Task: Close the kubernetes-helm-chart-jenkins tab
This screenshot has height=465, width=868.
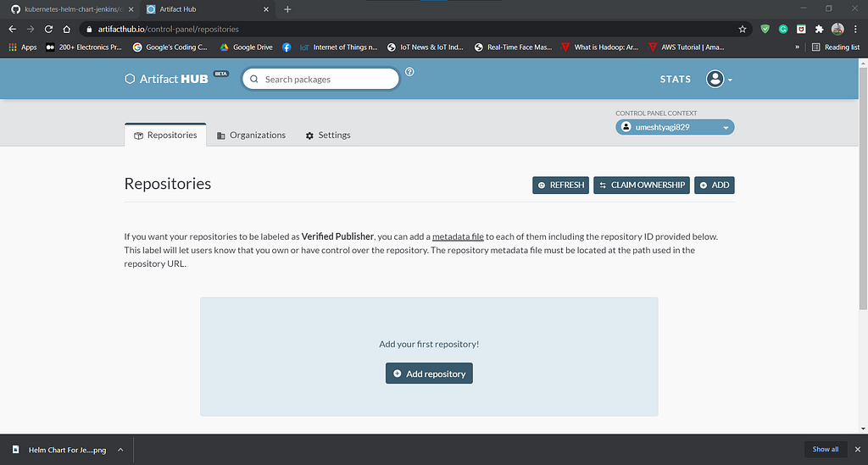Action: (x=131, y=9)
